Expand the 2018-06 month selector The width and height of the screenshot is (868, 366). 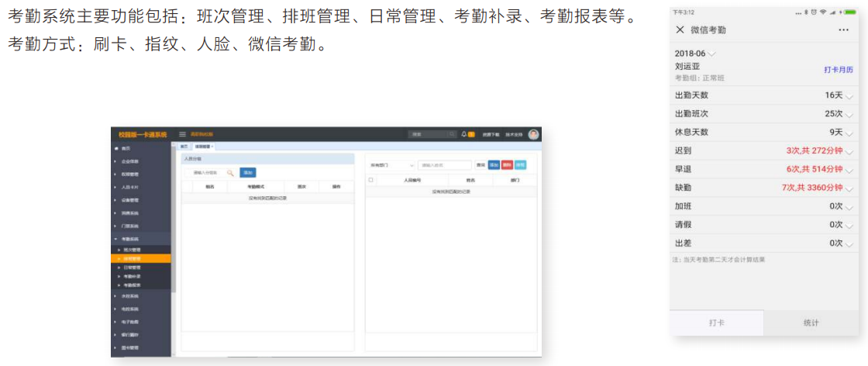[712, 54]
